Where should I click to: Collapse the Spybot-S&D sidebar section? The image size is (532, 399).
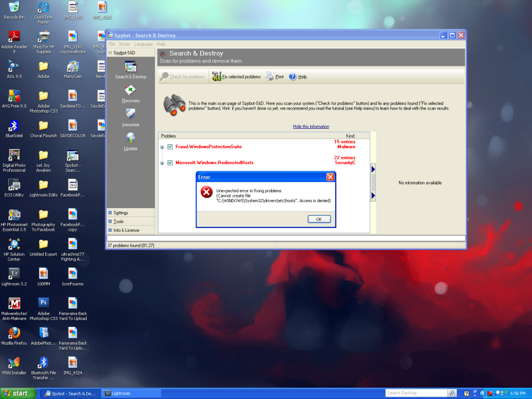[110, 52]
